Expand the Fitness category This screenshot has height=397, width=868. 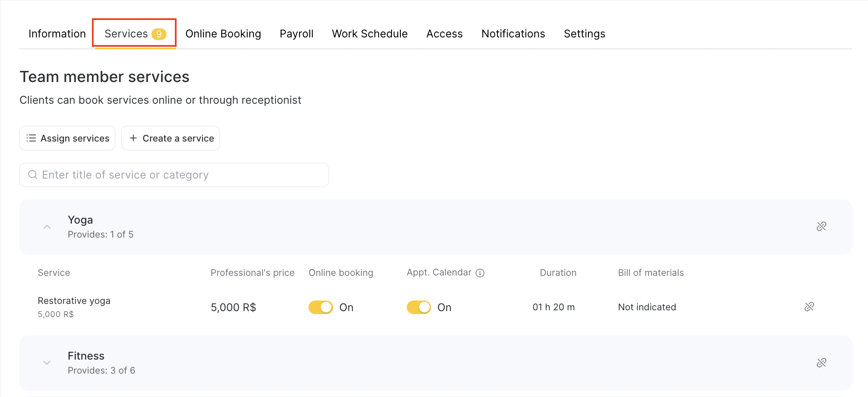click(47, 363)
